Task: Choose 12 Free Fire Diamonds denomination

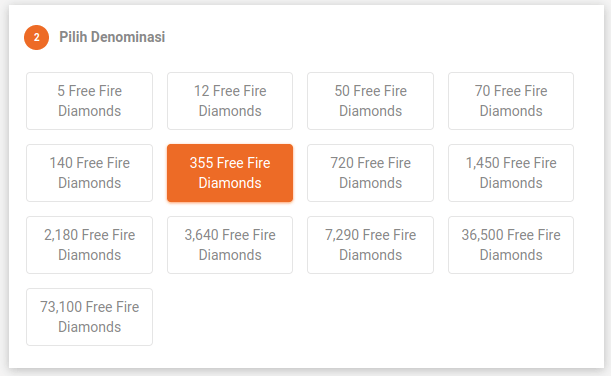Action: [230, 101]
